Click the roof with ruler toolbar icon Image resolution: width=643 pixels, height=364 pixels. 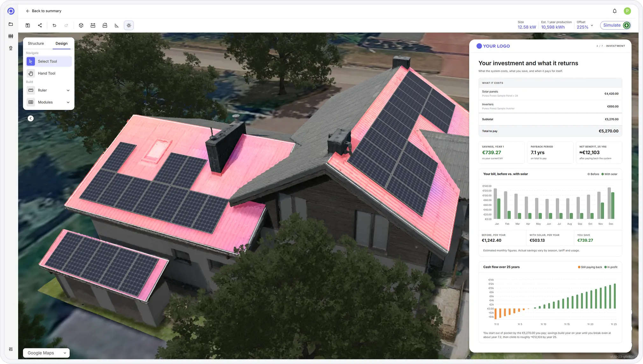pos(105,25)
